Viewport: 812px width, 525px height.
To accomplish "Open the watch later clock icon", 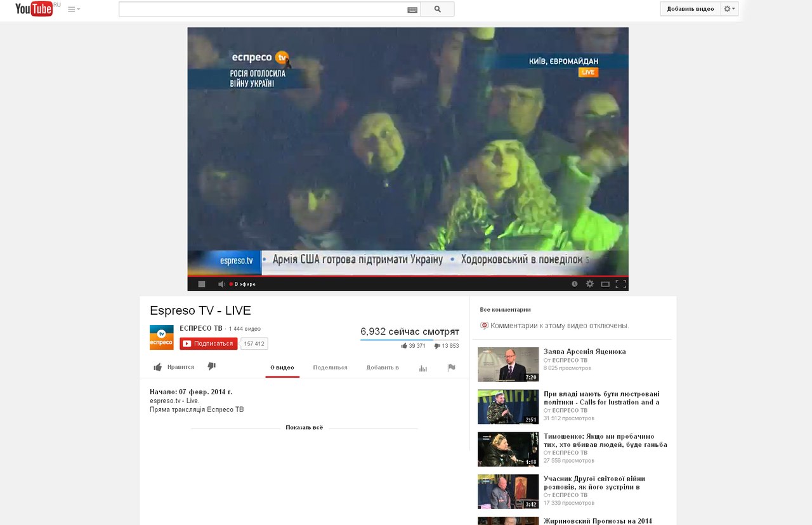I will [575, 284].
